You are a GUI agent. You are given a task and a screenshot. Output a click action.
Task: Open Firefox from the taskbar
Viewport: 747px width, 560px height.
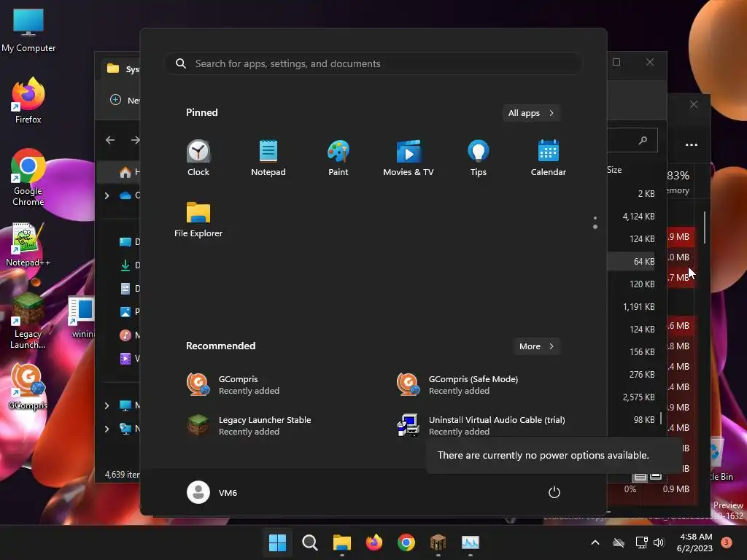tap(374, 542)
